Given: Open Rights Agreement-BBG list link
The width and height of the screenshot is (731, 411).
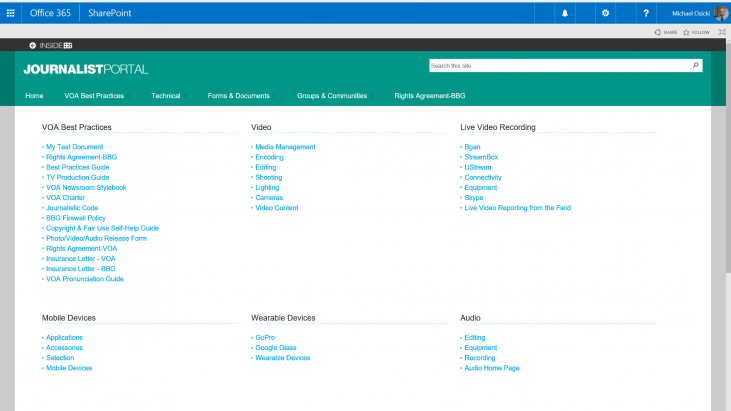Looking at the screenshot, I should tap(82, 157).
